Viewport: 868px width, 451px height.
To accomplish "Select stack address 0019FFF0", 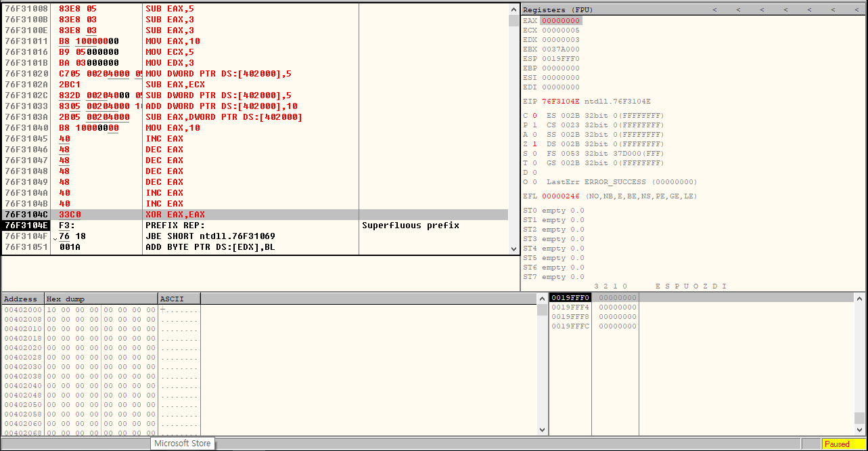I will click(x=570, y=298).
